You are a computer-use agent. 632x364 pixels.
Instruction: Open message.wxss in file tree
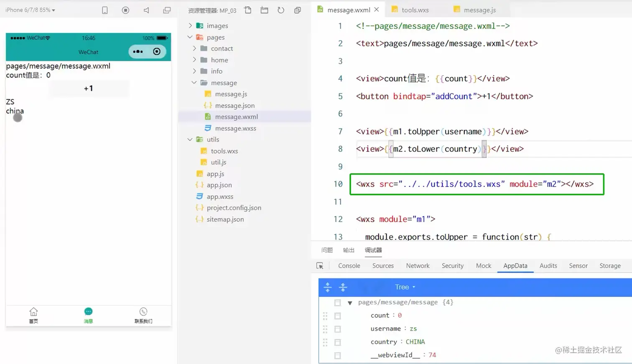235,128
